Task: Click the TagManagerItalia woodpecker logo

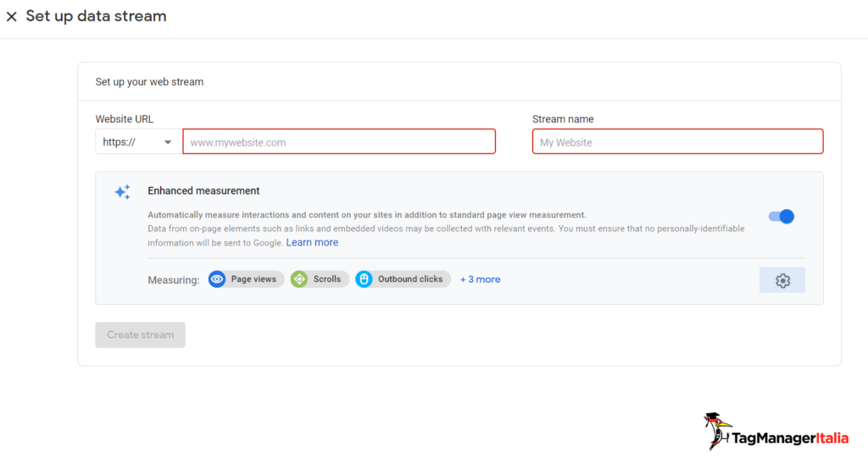Action: coord(717,431)
